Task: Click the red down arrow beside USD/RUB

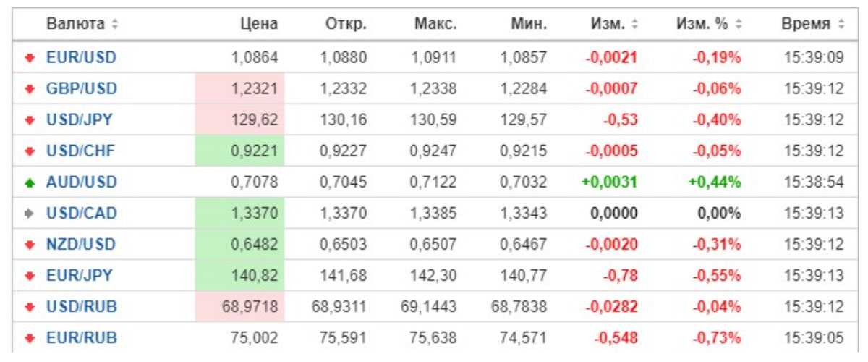Action: [30, 307]
